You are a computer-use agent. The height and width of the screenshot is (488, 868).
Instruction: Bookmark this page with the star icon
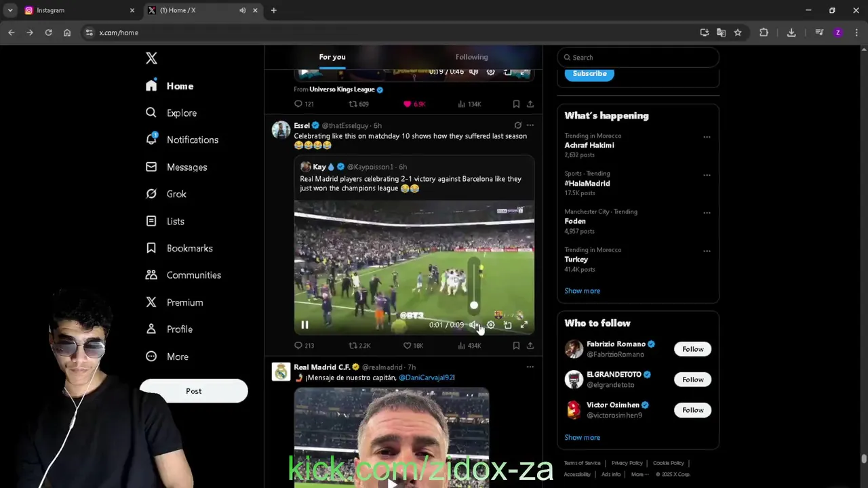pos(738,33)
